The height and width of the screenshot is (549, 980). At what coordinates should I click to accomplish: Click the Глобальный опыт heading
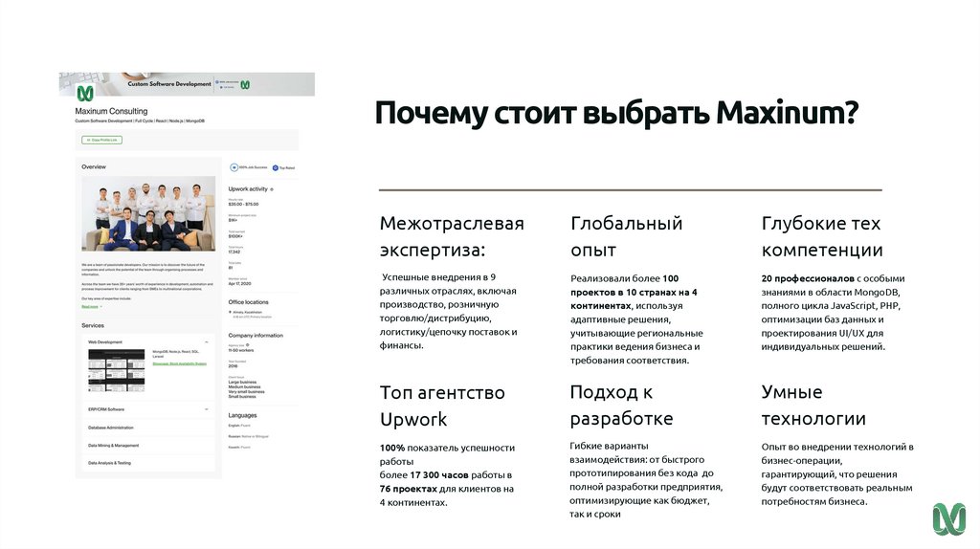point(626,236)
